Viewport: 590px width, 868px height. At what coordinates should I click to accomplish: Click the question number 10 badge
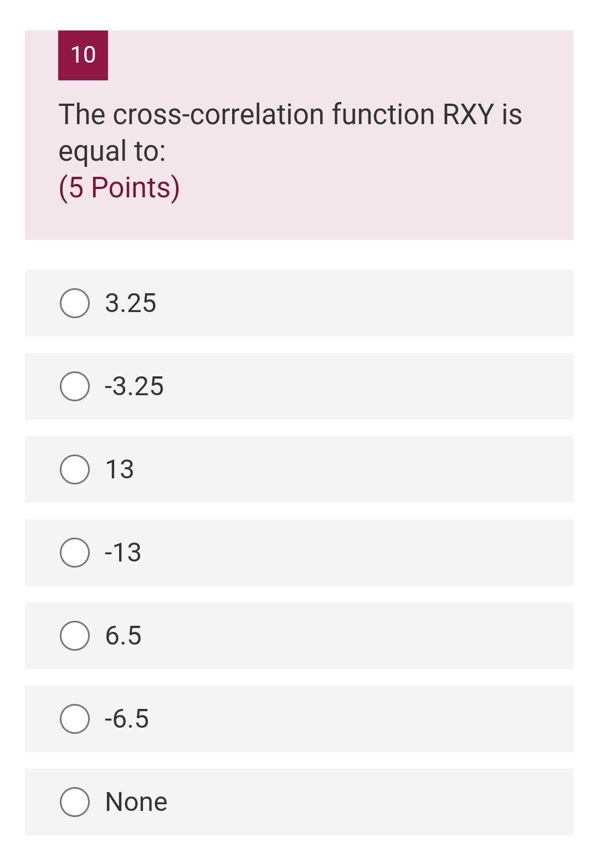82,55
